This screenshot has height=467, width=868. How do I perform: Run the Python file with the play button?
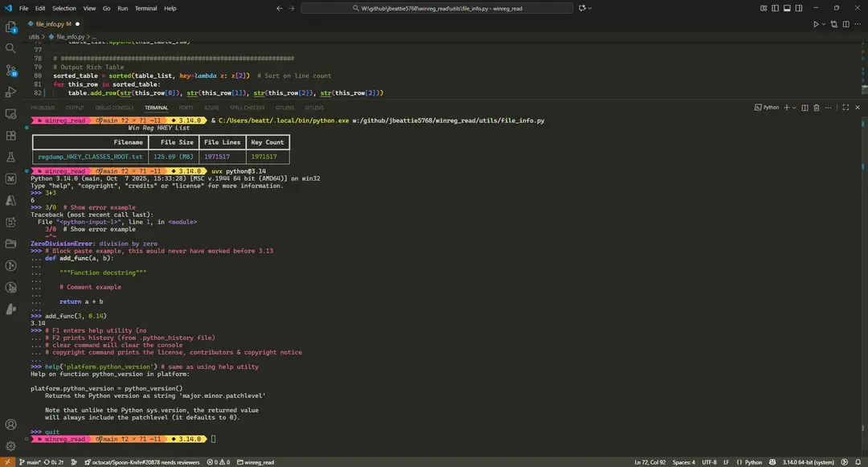point(814,24)
